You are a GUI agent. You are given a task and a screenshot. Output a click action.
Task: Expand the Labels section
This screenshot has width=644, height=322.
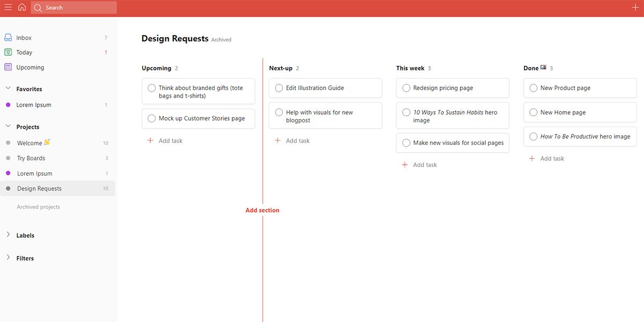[8, 235]
